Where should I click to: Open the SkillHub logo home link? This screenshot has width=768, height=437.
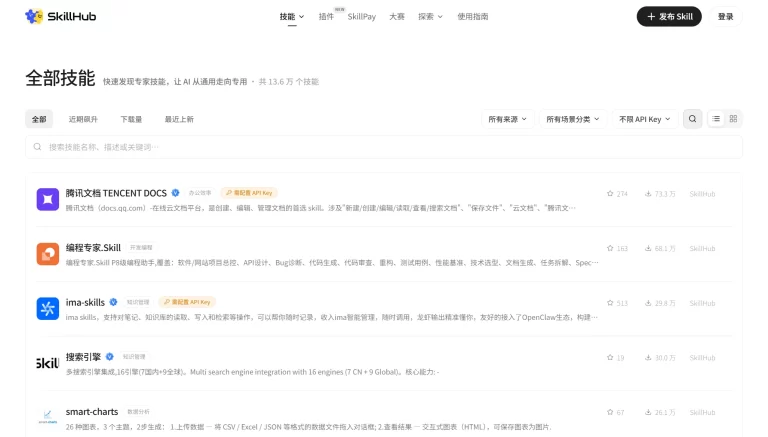click(x=61, y=16)
